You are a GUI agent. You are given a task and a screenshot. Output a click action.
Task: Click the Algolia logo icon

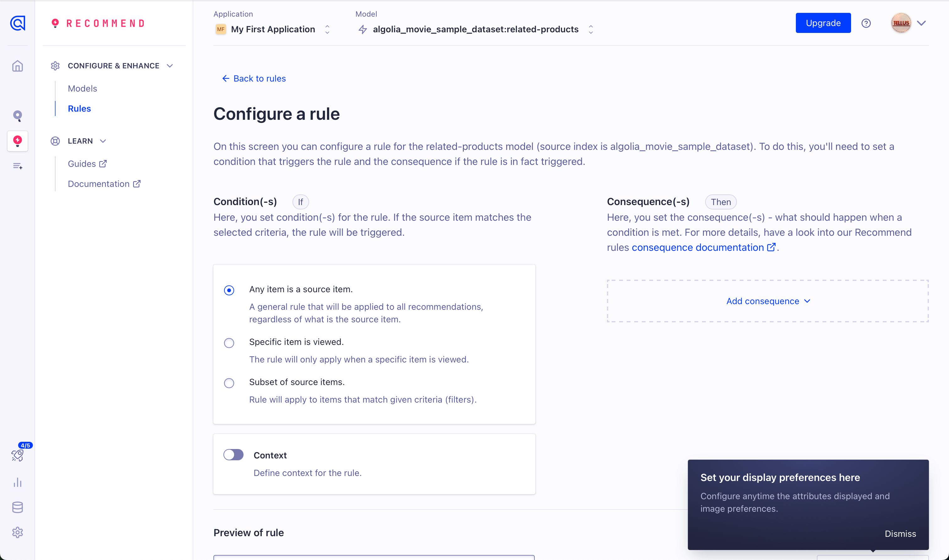[x=17, y=23]
